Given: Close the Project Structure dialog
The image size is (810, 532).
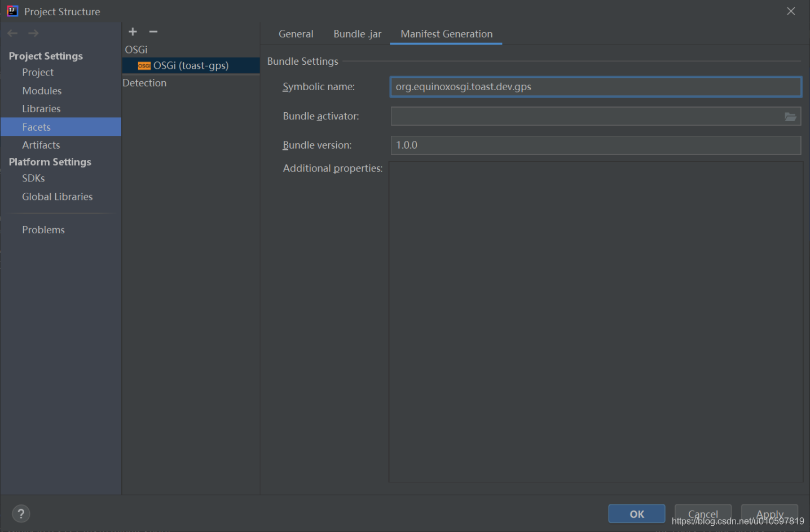Looking at the screenshot, I should click(x=791, y=11).
